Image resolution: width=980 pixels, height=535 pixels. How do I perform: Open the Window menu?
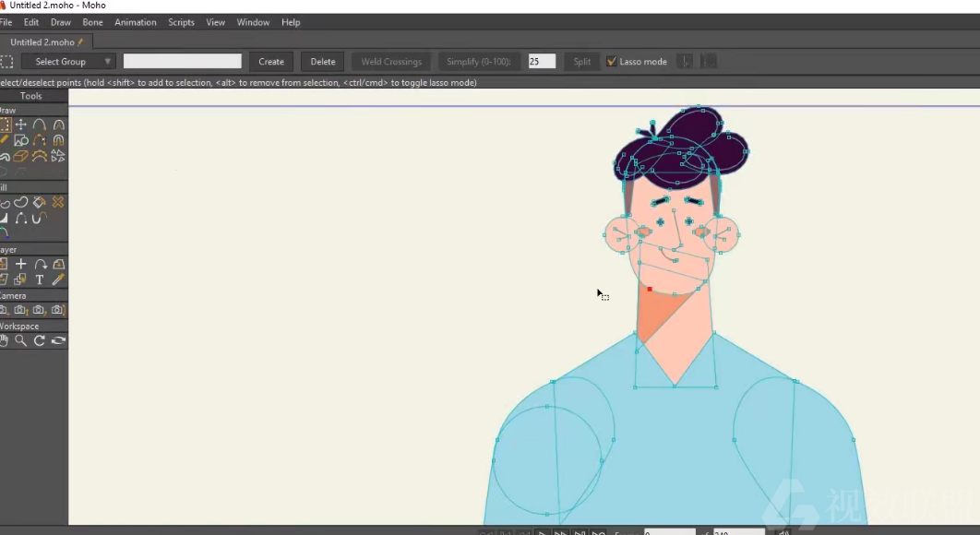click(253, 22)
